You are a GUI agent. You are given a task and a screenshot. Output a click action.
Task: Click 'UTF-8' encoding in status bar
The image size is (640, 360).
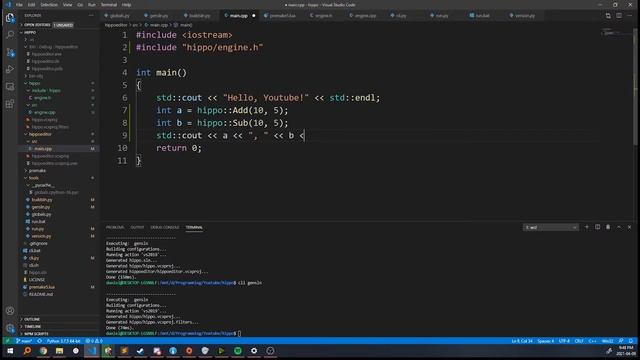(564, 341)
